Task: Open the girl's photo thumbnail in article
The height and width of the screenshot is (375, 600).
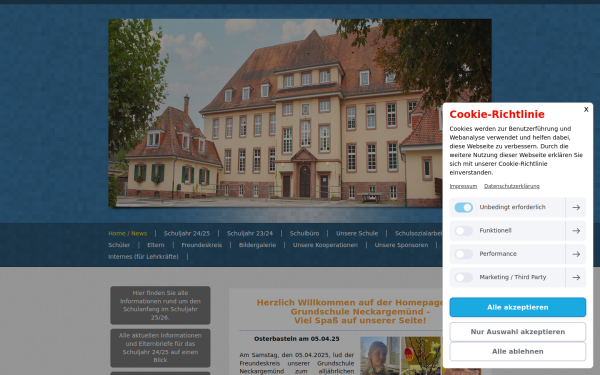Action: pyautogui.click(x=380, y=356)
